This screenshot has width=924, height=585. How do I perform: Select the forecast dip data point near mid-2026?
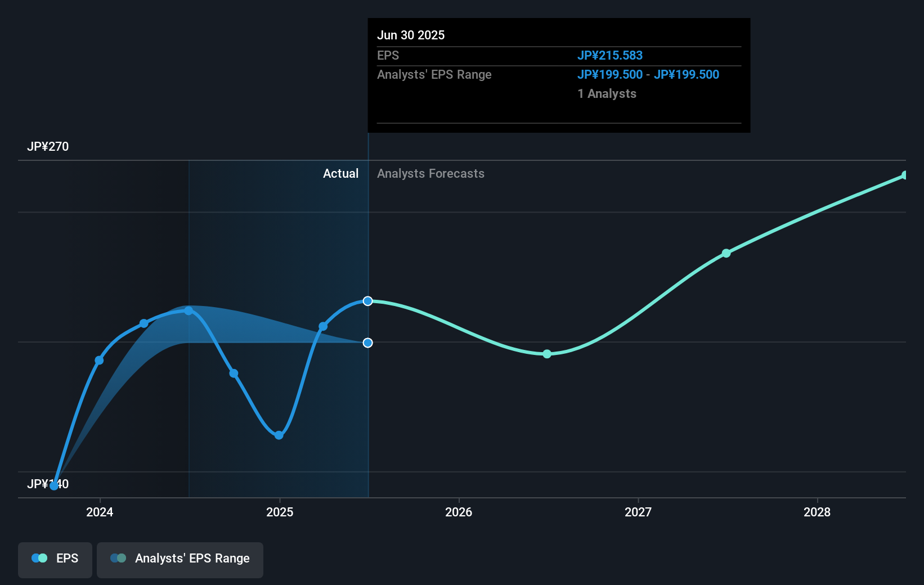pyautogui.click(x=546, y=354)
